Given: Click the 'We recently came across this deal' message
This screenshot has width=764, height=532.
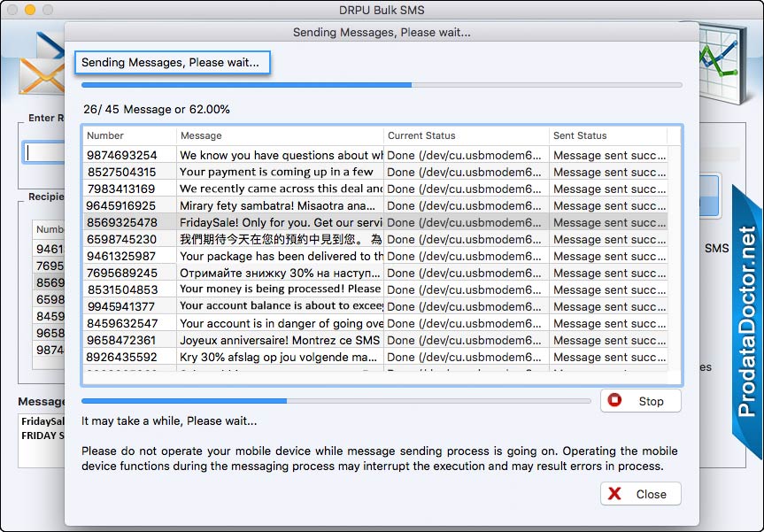Looking at the screenshot, I should 282,189.
